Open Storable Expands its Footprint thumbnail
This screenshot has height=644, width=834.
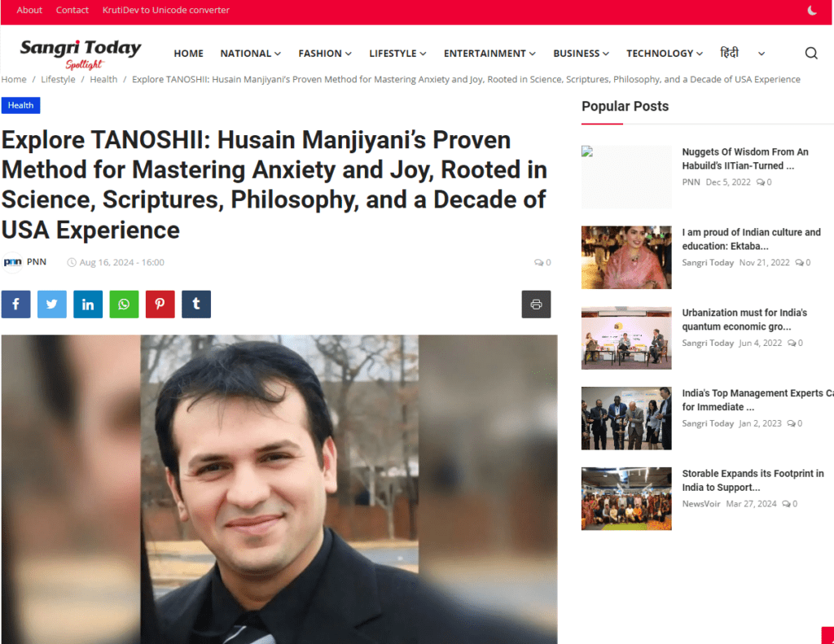626,499
